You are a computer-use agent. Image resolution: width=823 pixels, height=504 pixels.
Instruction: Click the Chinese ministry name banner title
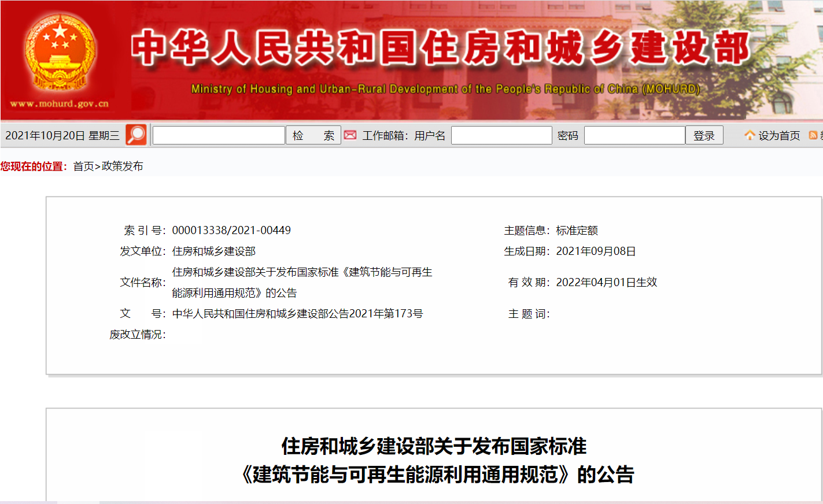coord(440,47)
